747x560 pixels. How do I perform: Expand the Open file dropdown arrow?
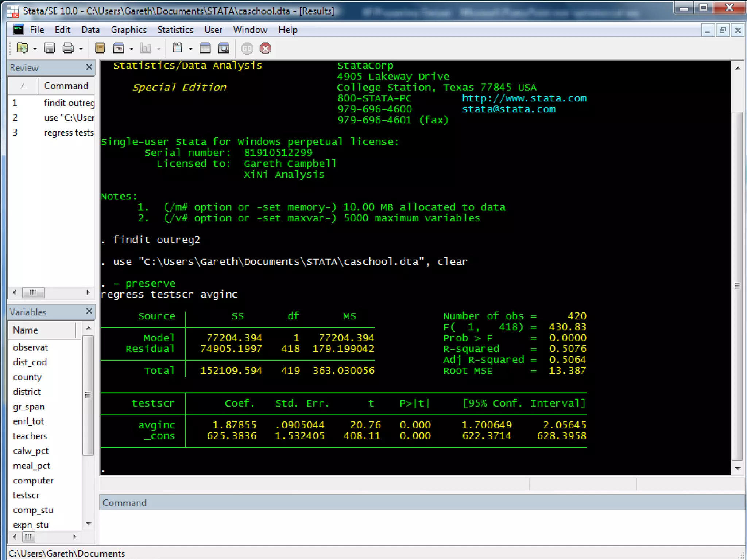click(x=35, y=49)
